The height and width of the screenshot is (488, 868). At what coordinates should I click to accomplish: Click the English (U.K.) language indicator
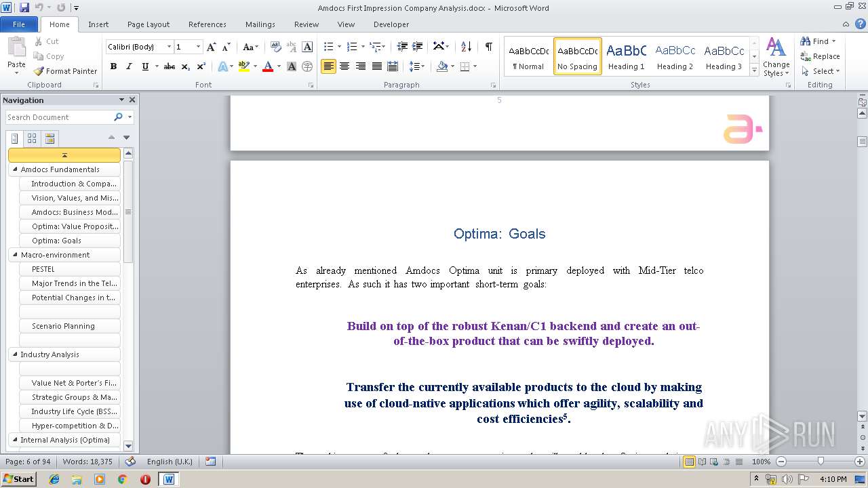click(x=170, y=462)
